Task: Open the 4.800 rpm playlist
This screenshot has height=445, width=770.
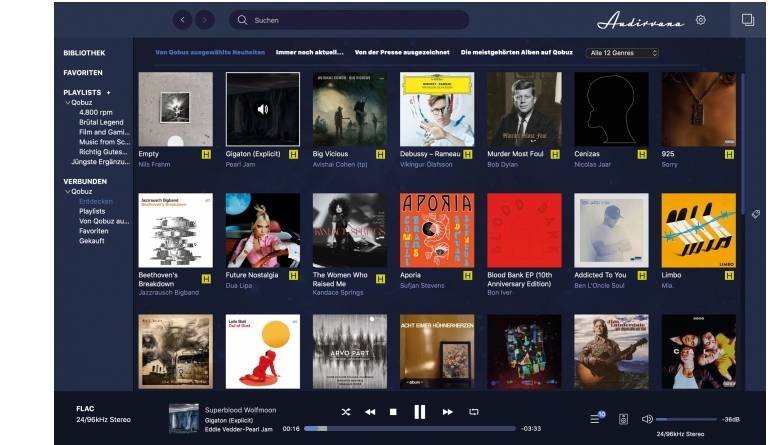Action: pyautogui.click(x=96, y=112)
